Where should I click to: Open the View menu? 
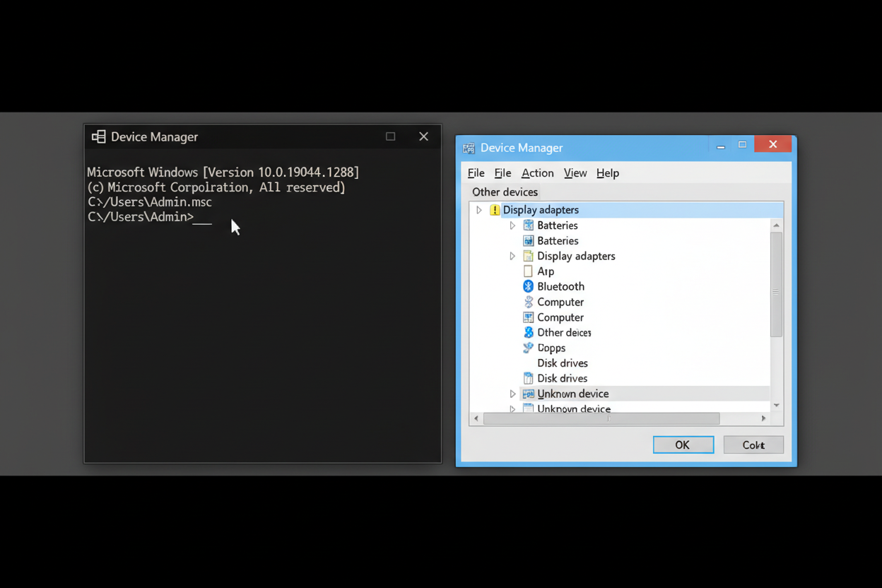(x=575, y=173)
